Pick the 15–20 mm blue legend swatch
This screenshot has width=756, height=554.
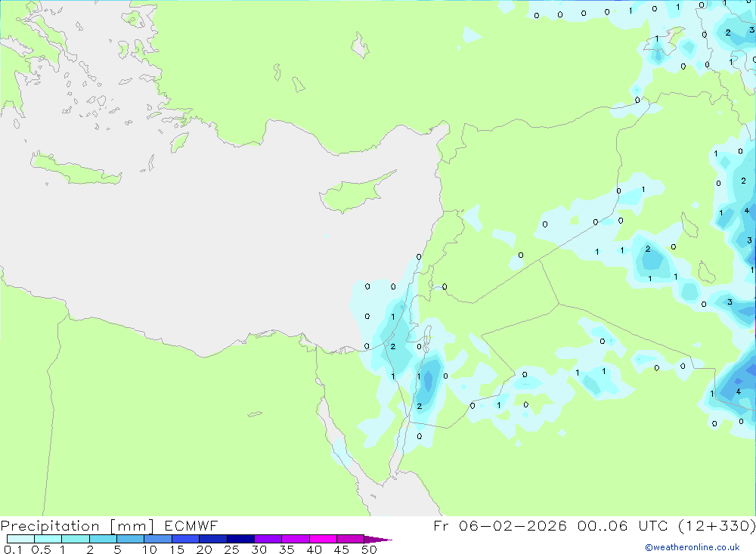(x=186, y=539)
